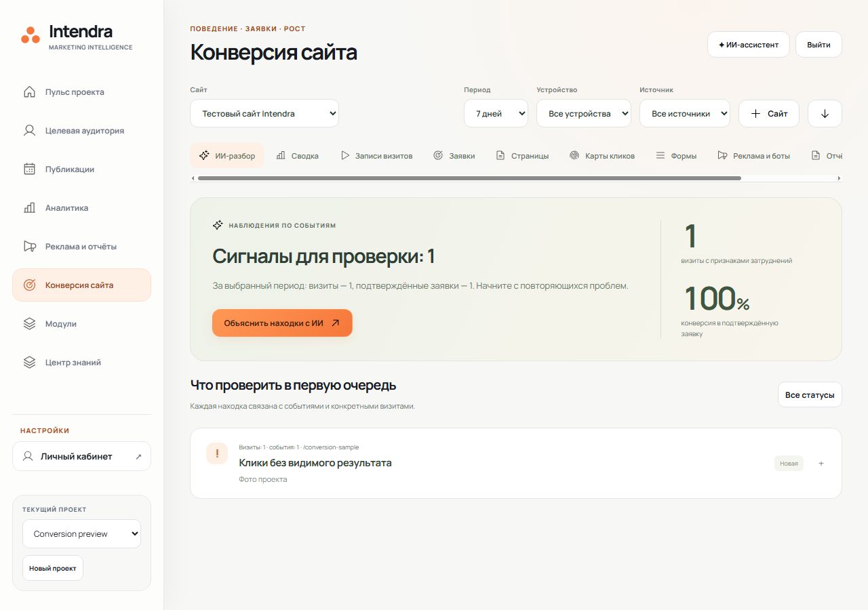Switch to the Сводка tab

(x=298, y=156)
